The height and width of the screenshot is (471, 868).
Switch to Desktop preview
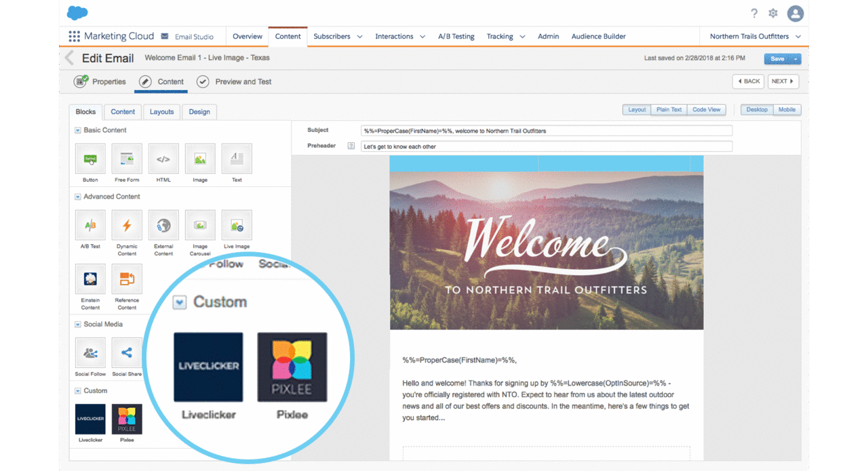pyautogui.click(x=757, y=110)
